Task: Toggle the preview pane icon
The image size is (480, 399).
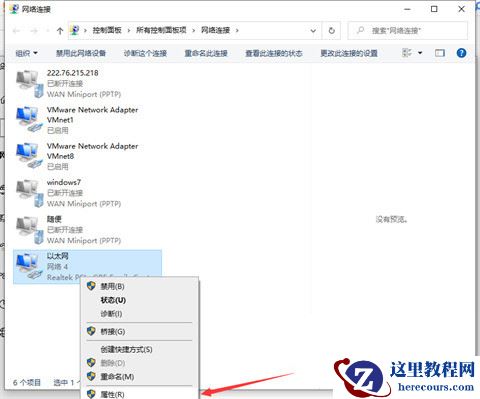Action: (x=440, y=53)
